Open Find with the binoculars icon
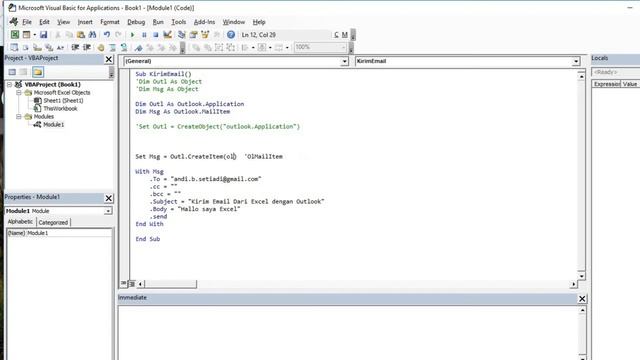 pyautogui.click(x=92, y=35)
